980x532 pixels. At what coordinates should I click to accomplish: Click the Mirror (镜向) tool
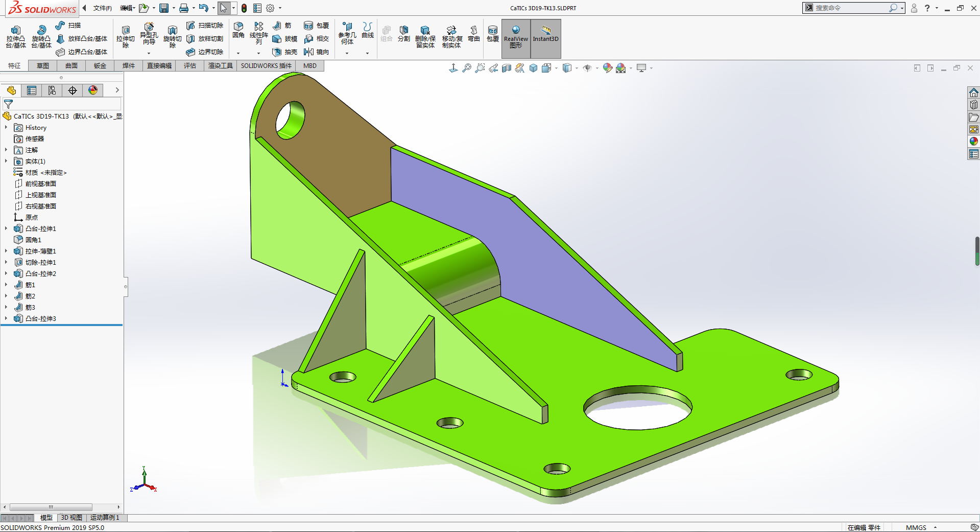(x=317, y=52)
